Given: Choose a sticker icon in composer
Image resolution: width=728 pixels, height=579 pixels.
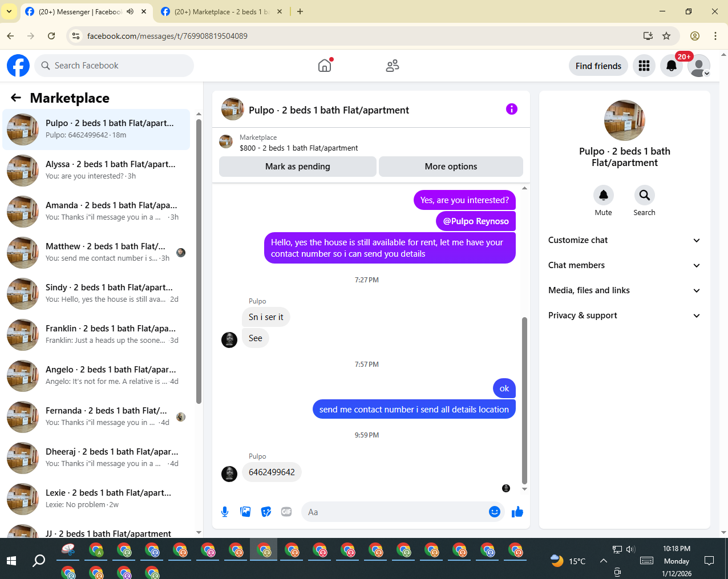Looking at the screenshot, I should coord(266,512).
